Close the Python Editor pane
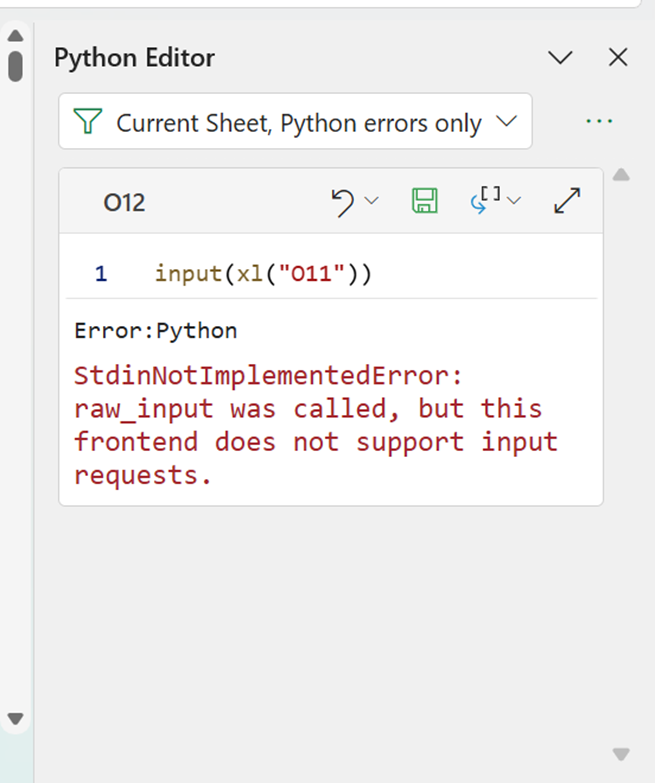This screenshot has width=655, height=783. (618, 58)
